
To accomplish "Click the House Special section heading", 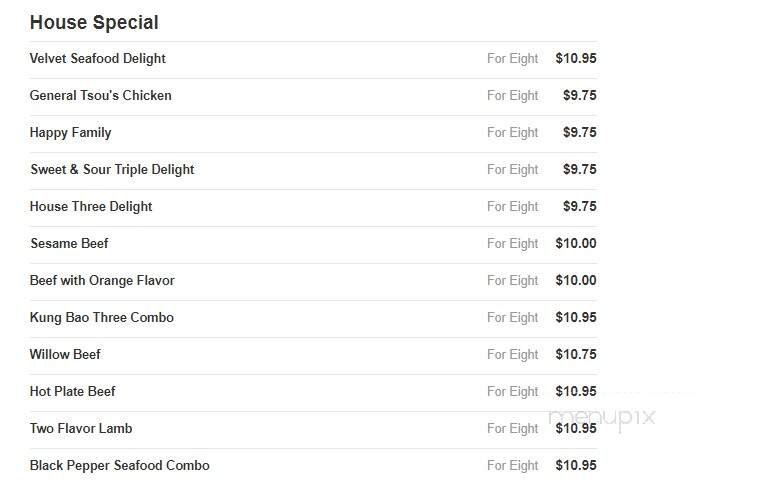I will coord(94,22).
